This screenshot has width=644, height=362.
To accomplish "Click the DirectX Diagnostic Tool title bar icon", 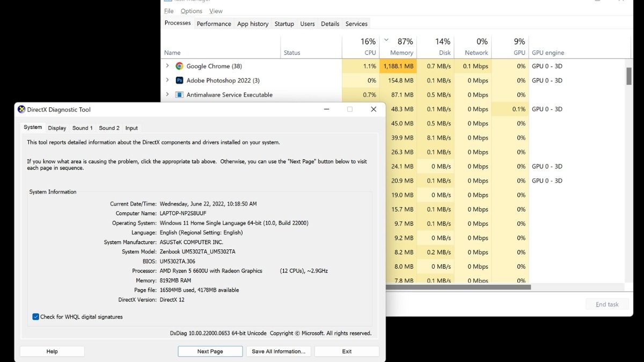I will [x=21, y=109].
